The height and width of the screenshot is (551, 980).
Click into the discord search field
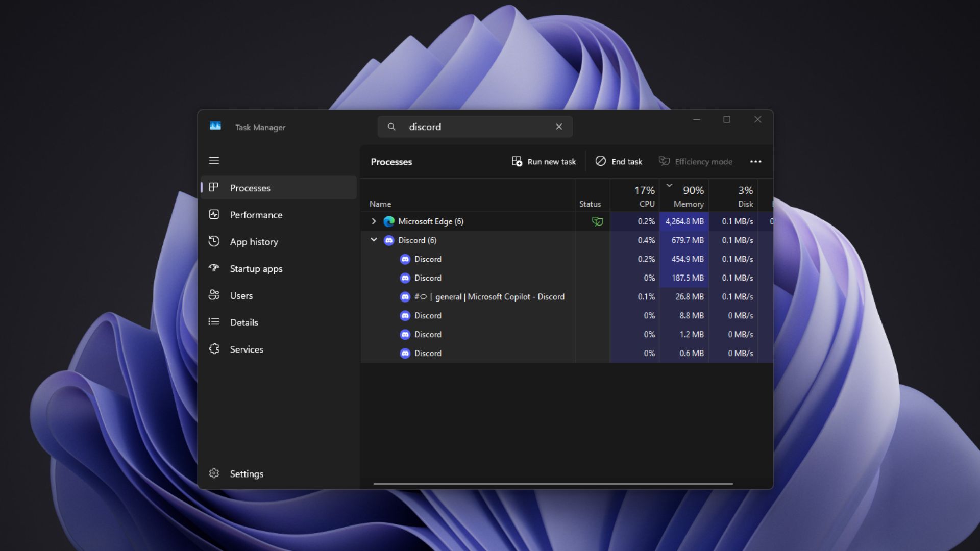tap(475, 127)
